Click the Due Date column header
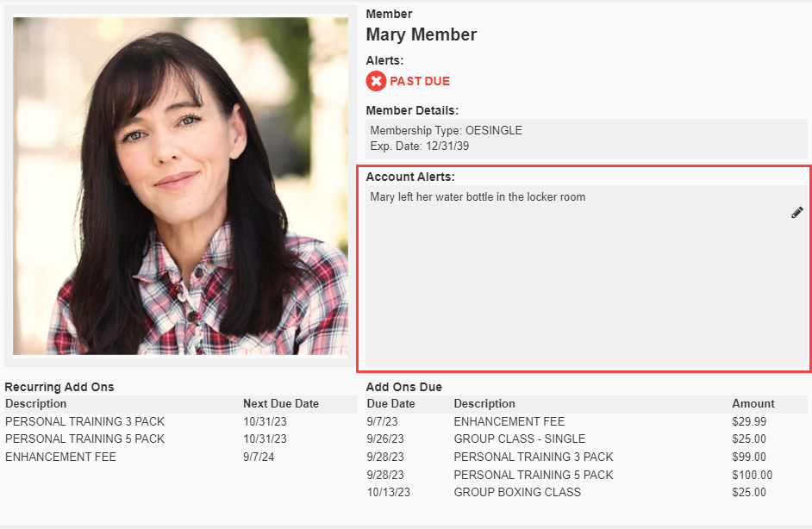The width and height of the screenshot is (812, 529). (391, 404)
